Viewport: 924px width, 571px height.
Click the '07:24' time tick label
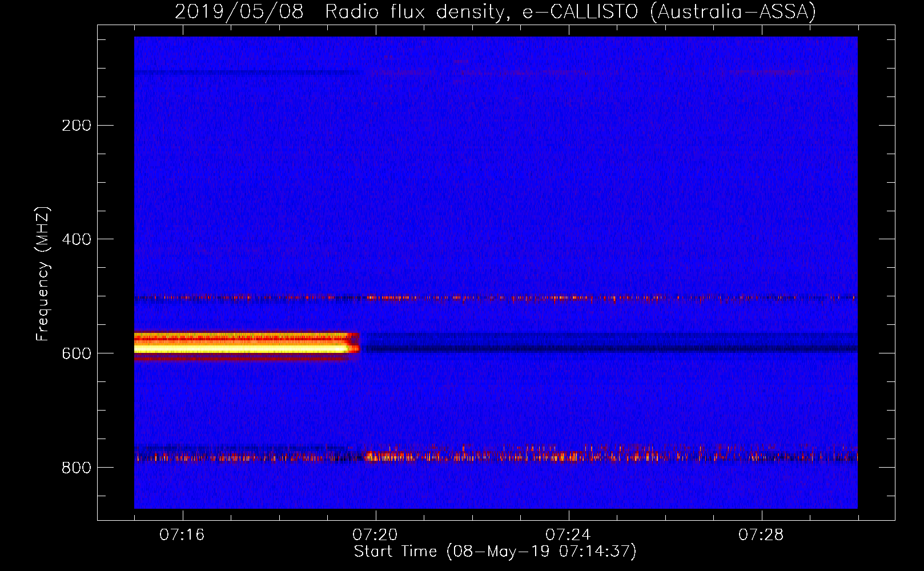tap(568, 535)
